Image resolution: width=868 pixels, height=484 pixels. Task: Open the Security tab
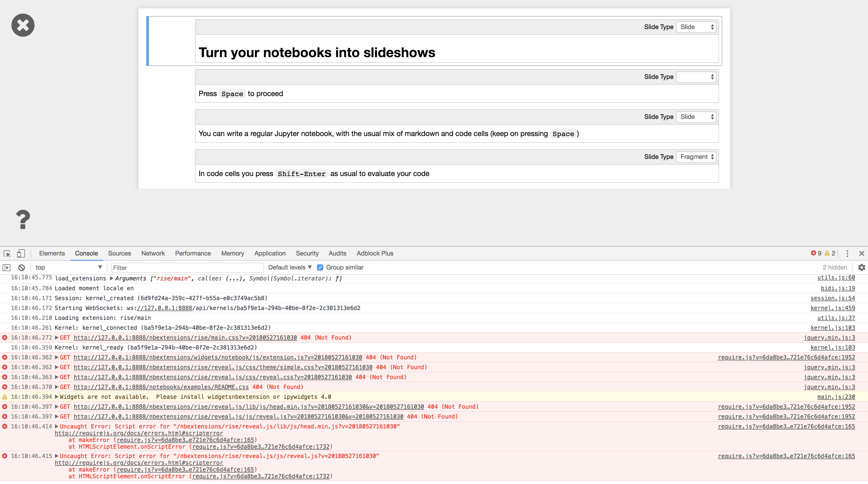[x=307, y=253]
